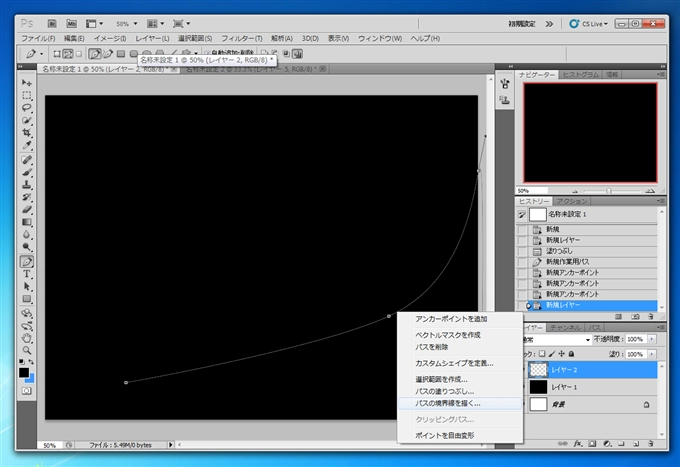
Task: Toggle lock image pixels brush icon
Action: point(552,354)
